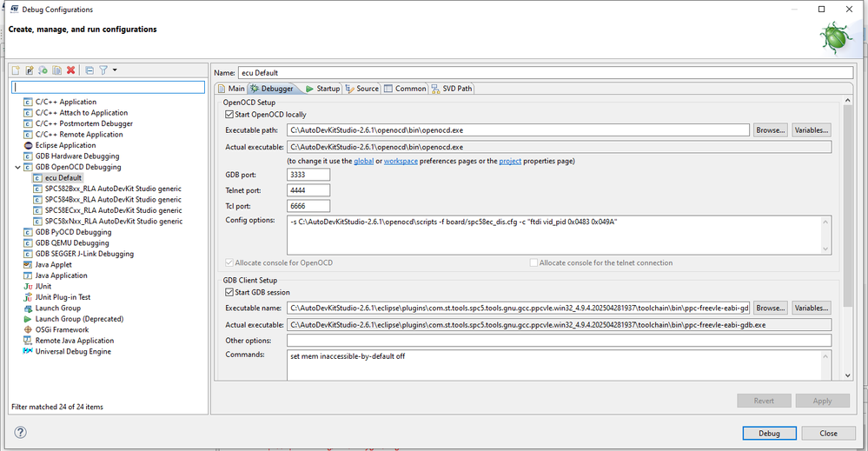Image resolution: width=868 pixels, height=451 pixels.
Task: Click the Export launch configuration icon
Action: coord(43,70)
